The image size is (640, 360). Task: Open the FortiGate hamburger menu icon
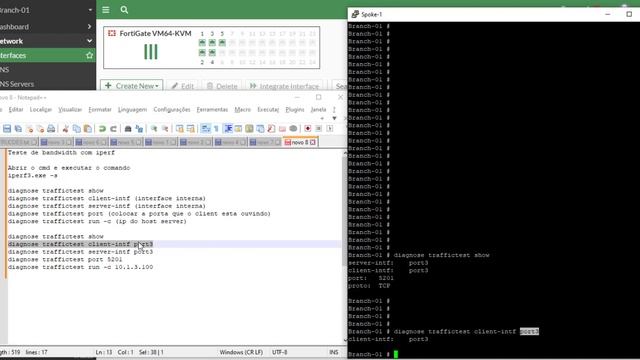106,10
